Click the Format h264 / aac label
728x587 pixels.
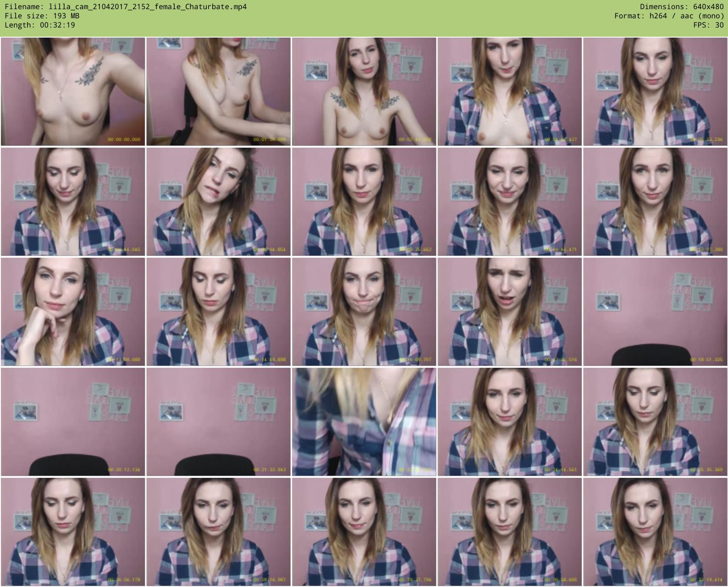pos(669,16)
